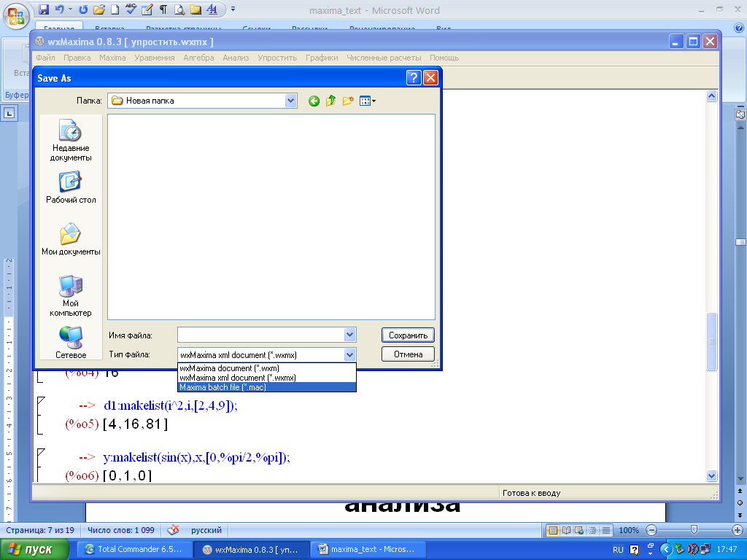Open Customize Quick Access Toolbar dropdown
Image resolution: width=747 pixels, height=560 pixels.
[x=233, y=9]
